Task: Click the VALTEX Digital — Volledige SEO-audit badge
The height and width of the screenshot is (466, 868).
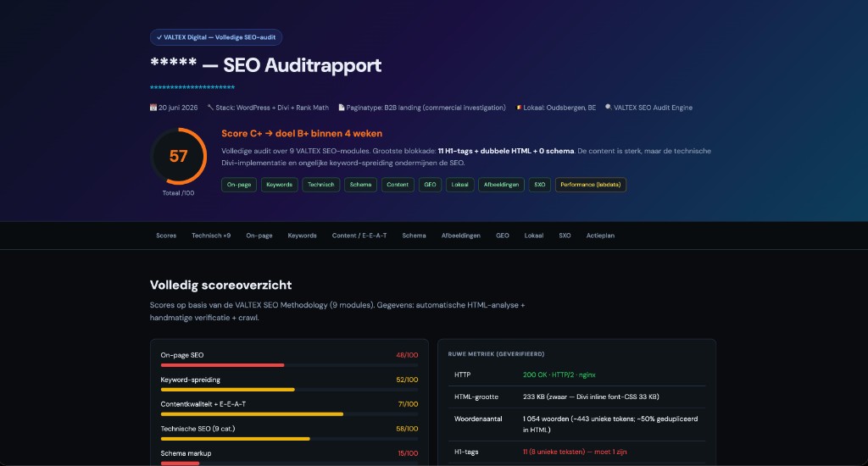Action: point(216,37)
